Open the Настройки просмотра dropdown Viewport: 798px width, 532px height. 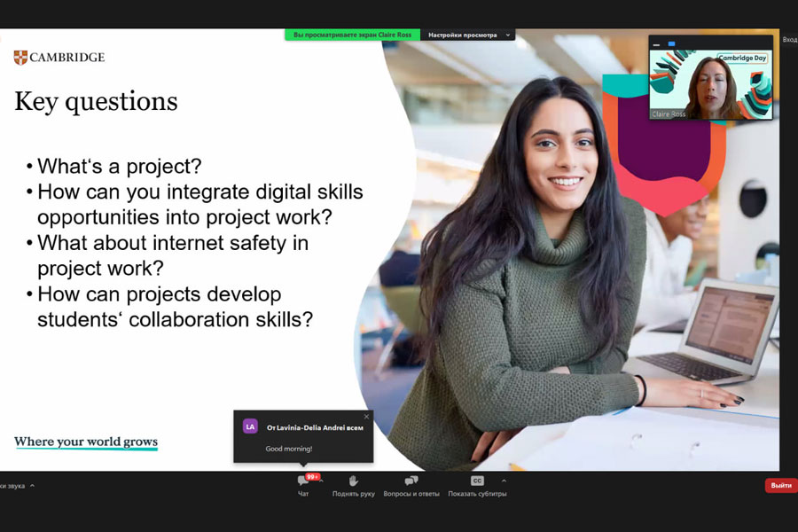point(467,35)
